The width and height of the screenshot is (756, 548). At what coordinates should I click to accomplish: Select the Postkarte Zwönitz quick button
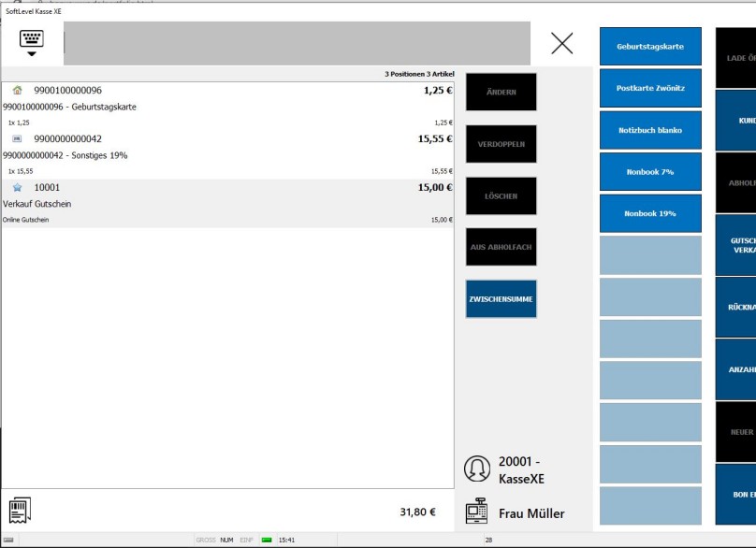coord(650,88)
